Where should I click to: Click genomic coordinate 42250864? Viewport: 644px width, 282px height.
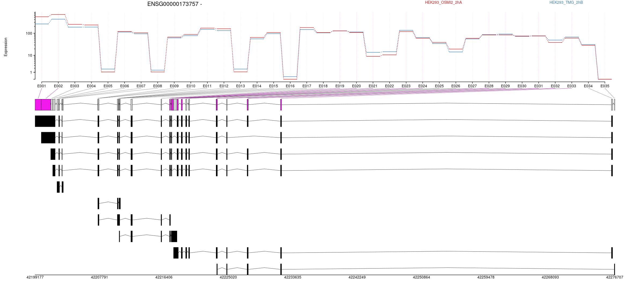point(421,277)
